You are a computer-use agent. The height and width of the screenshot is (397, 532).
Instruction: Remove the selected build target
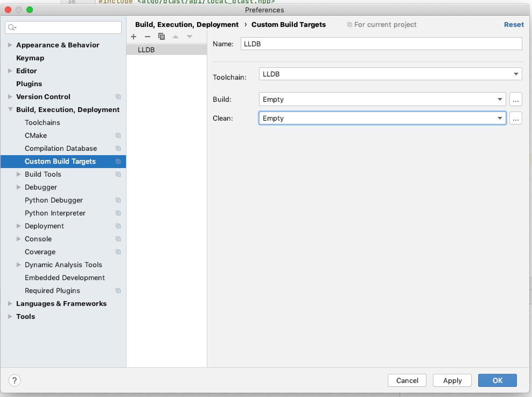(147, 37)
